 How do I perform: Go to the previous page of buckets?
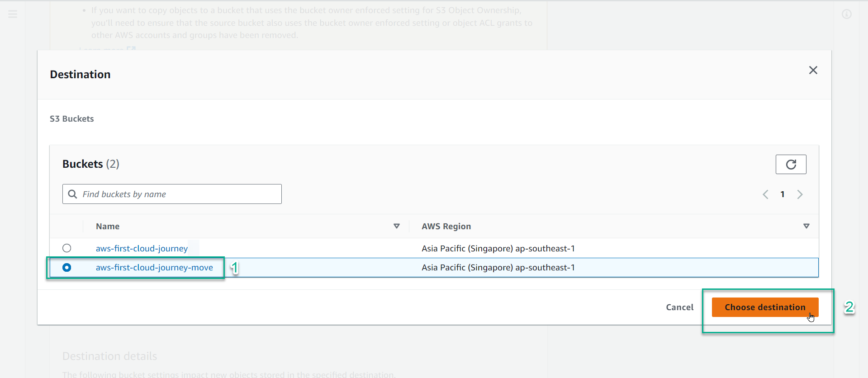(765, 194)
